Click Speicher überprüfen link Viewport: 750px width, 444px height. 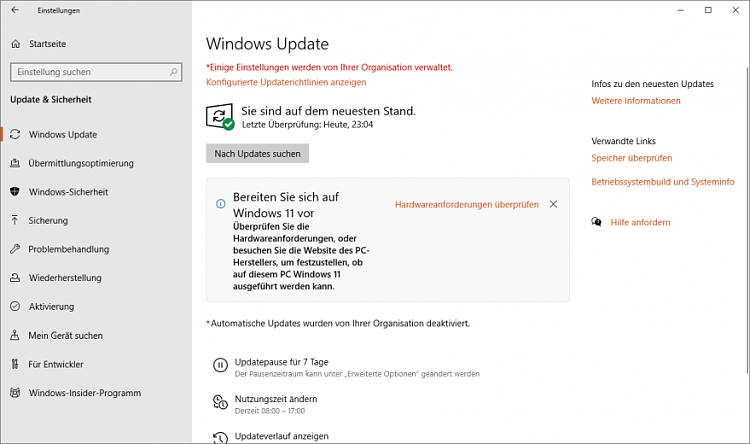coord(631,158)
